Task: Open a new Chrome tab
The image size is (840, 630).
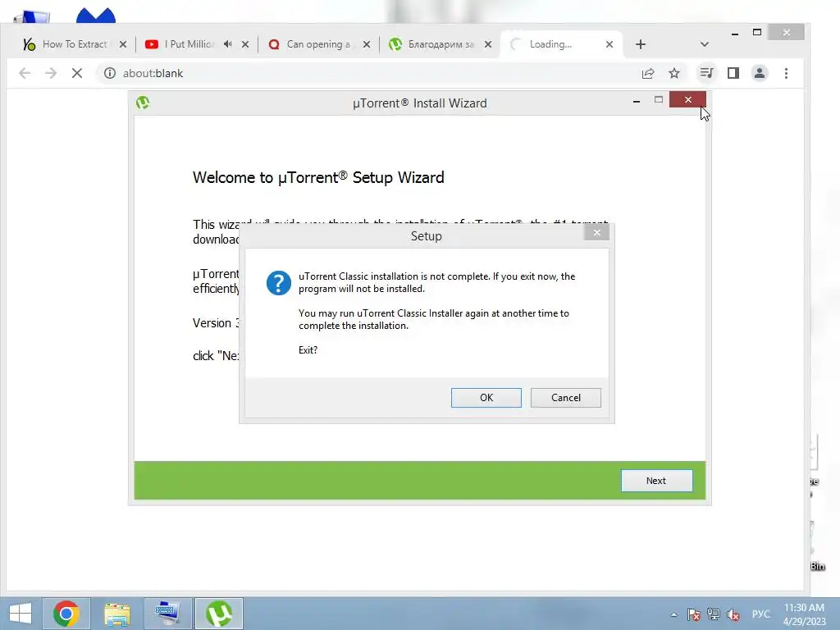Action: point(640,44)
